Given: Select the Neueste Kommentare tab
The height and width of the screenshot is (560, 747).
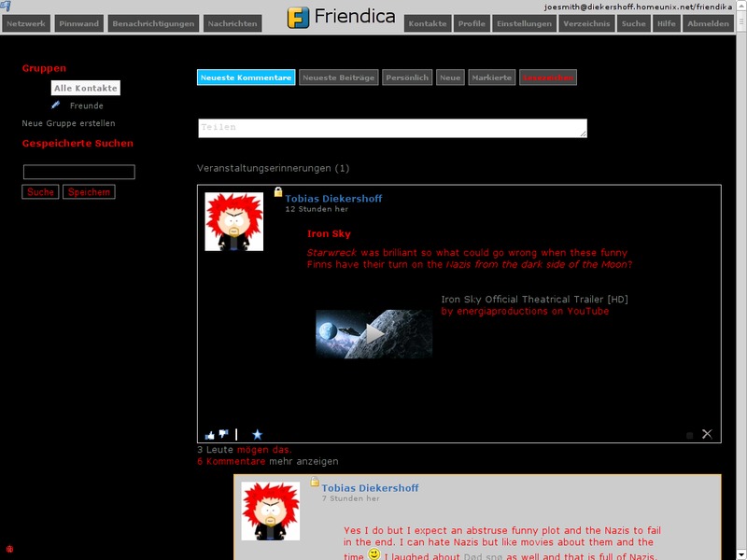Looking at the screenshot, I should tap(246, 77).
